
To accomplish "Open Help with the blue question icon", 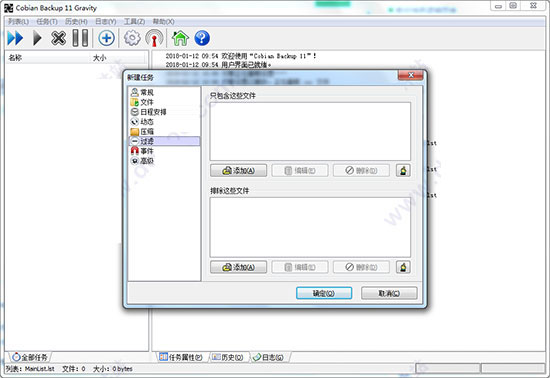I will (202, 38).
